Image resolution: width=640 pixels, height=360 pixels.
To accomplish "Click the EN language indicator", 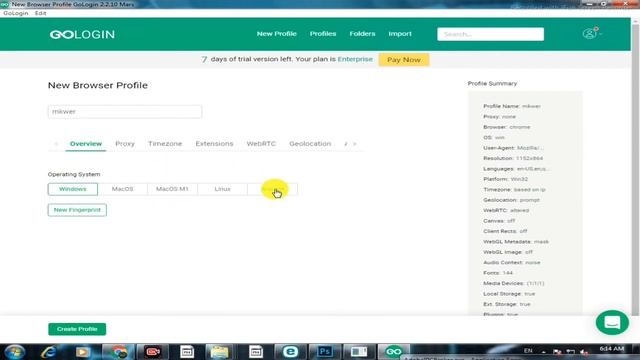I will tap(528, 351).
